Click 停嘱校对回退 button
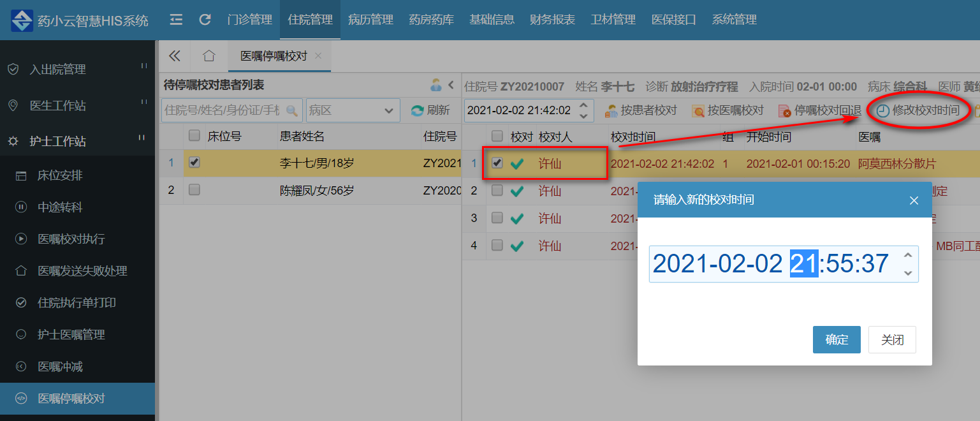This screenshot has width=980, height=421. click(819, 110)
